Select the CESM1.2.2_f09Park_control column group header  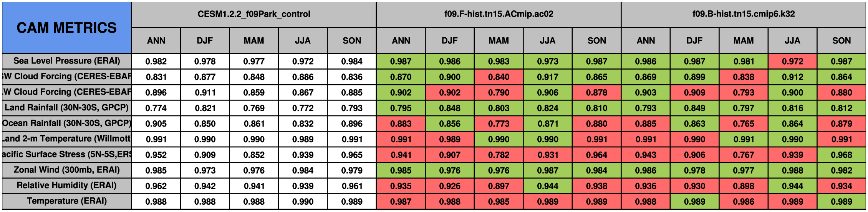pos(253,14)
